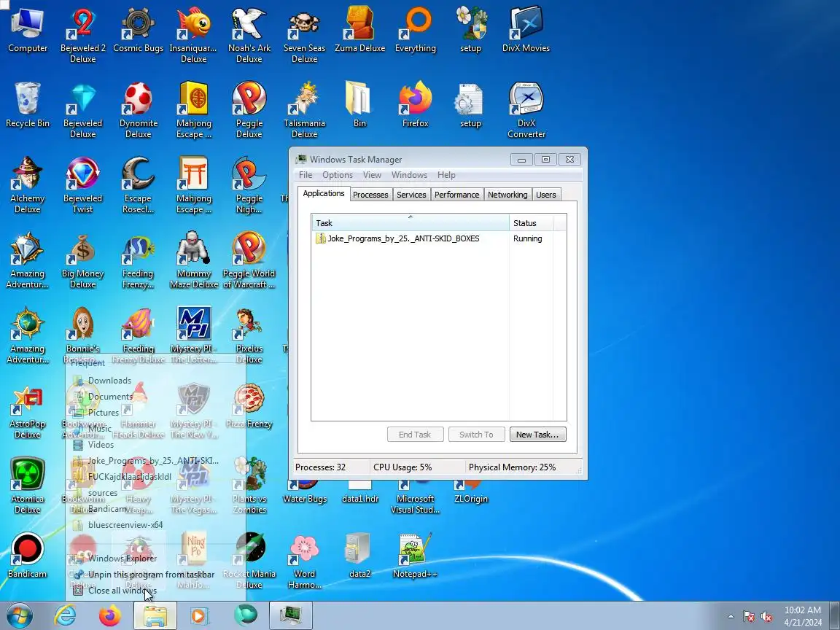This screenshot has height=630, width=840.
Task: Open Downloads from the jump list
Action: 155,381
